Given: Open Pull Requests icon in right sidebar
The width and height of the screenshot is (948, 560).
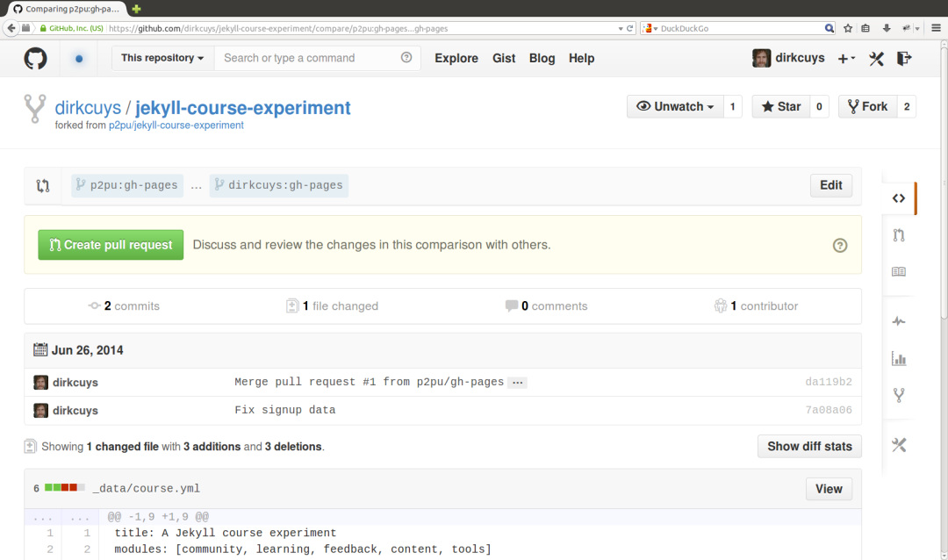Looking at the screenshot, I should click(899, 235).
